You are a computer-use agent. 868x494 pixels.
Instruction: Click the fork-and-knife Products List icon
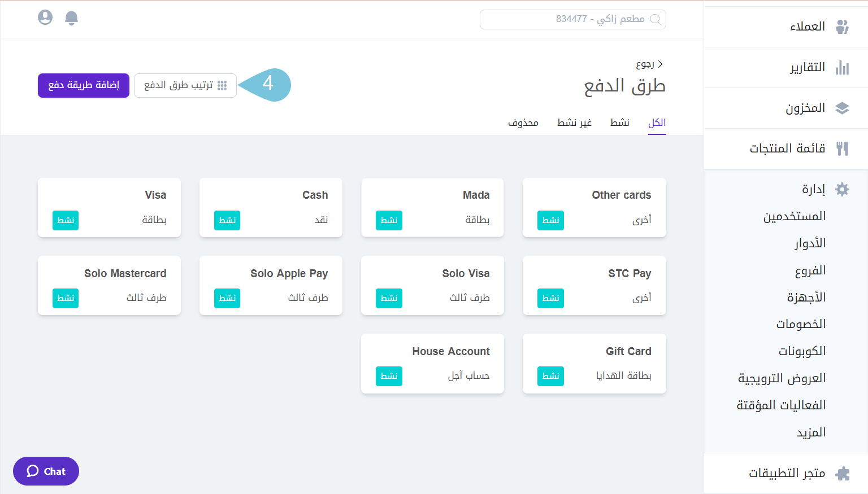click(843, 148)
